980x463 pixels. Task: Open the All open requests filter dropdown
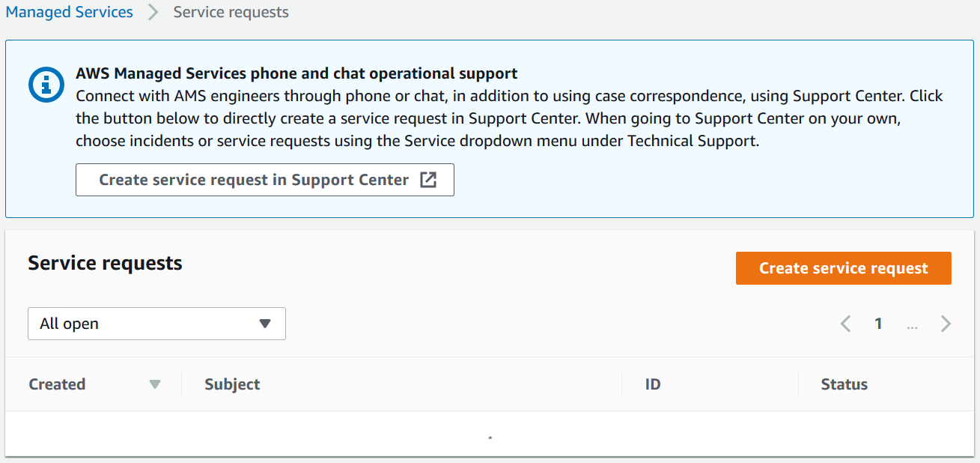pos(156,323)
